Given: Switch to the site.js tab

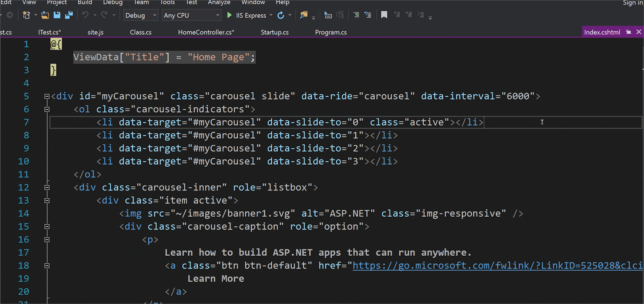Looking at the screenshot, I should coord(95,32).
